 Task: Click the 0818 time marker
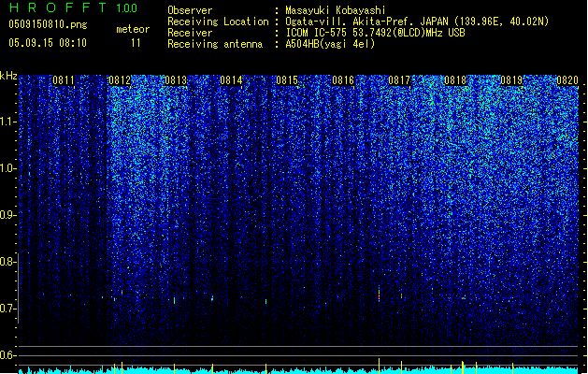click(455, 80)
